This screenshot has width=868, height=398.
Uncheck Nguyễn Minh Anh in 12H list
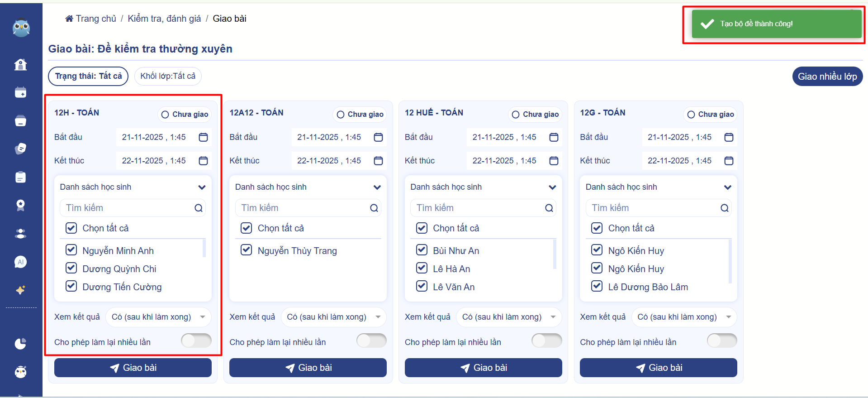[x=71, y=250]
